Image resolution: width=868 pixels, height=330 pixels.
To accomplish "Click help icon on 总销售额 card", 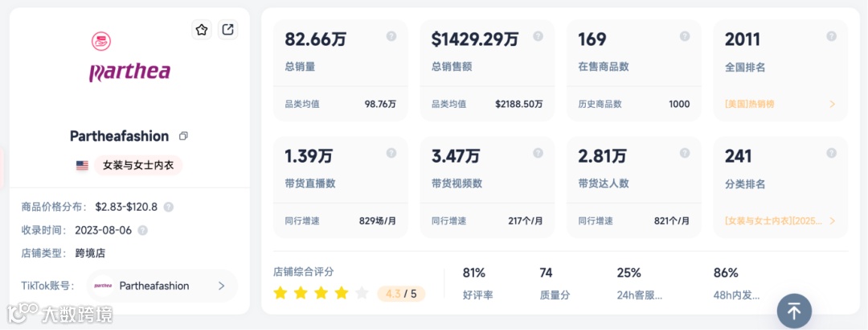I will 538,36.
